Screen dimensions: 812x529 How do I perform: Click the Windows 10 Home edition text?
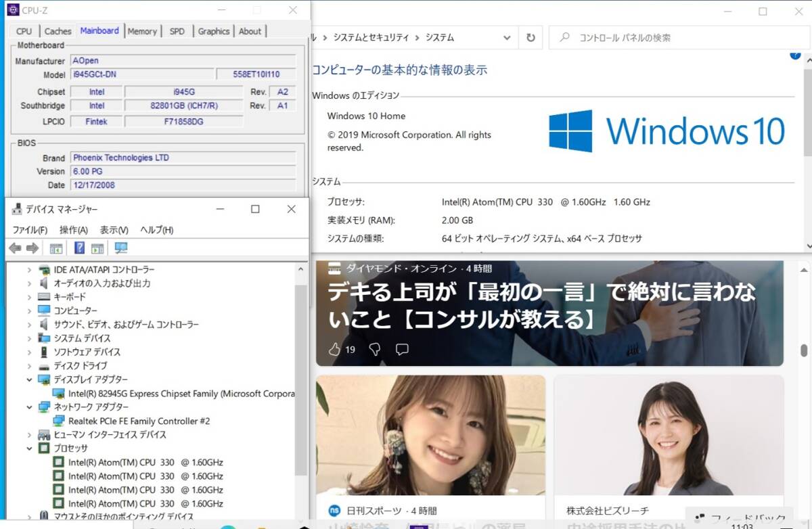tap(366, 116)
